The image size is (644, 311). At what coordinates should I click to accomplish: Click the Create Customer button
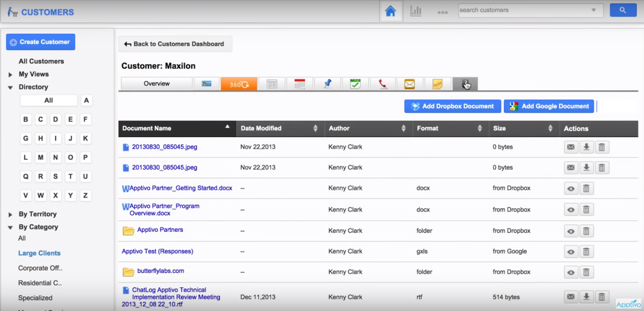point(40,42)
